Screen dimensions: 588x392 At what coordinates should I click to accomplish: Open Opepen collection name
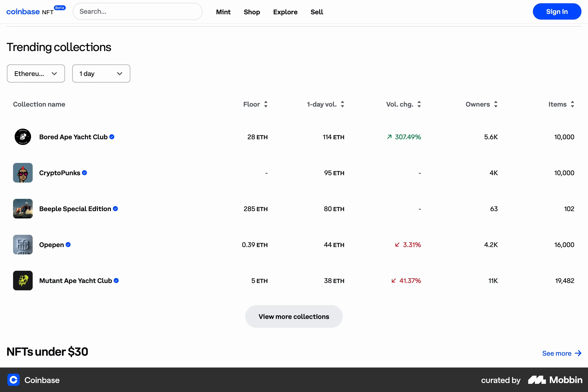click(51, 245)
